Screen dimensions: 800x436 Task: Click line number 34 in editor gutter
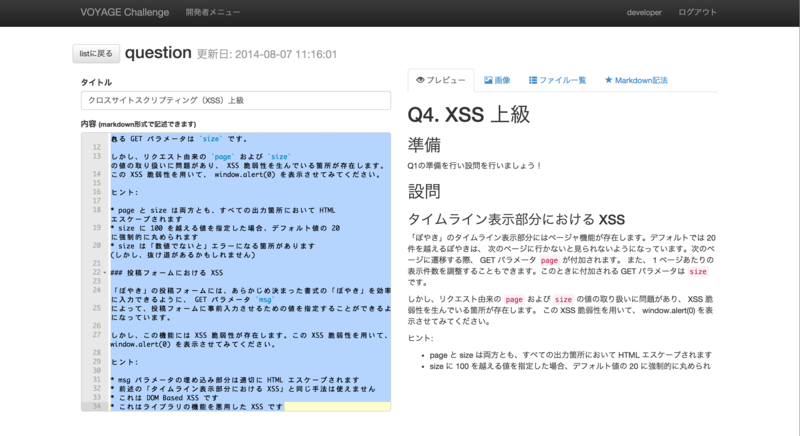(96, 406)
